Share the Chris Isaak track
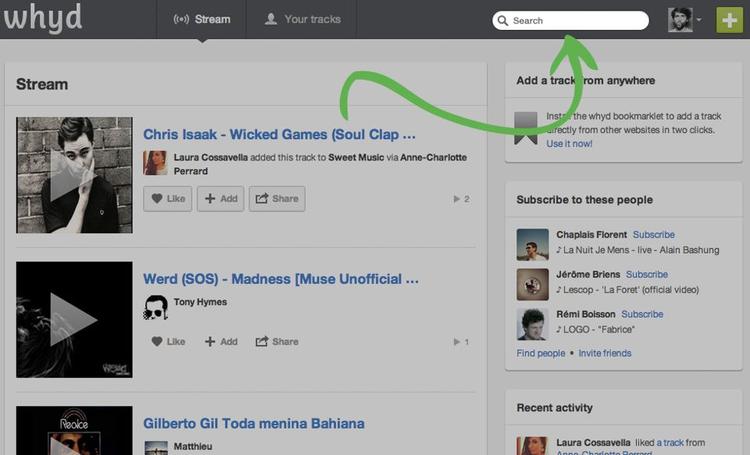Viewport: 750px width, 455px height. [277, 199]
